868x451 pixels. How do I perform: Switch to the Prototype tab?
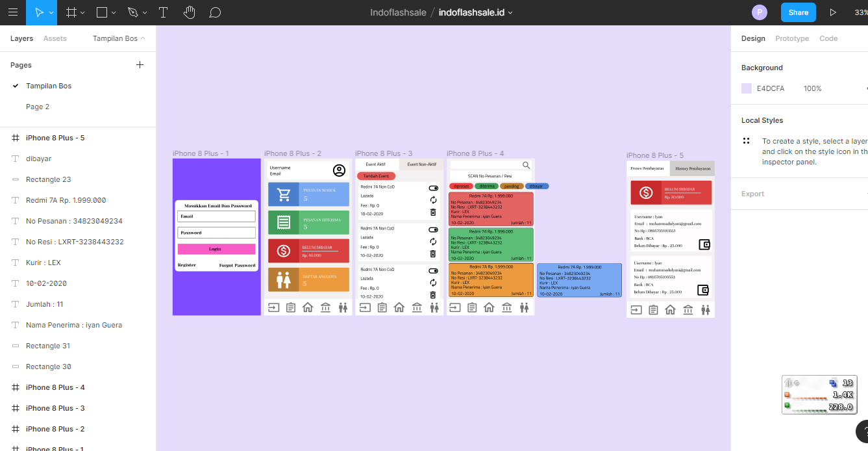791,38
